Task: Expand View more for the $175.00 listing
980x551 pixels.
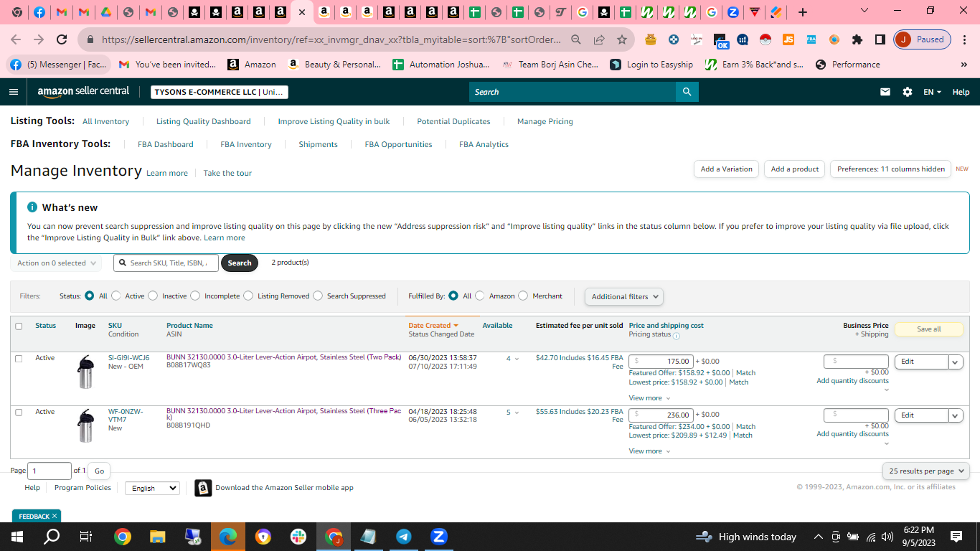Action: (x=649, y=397)
